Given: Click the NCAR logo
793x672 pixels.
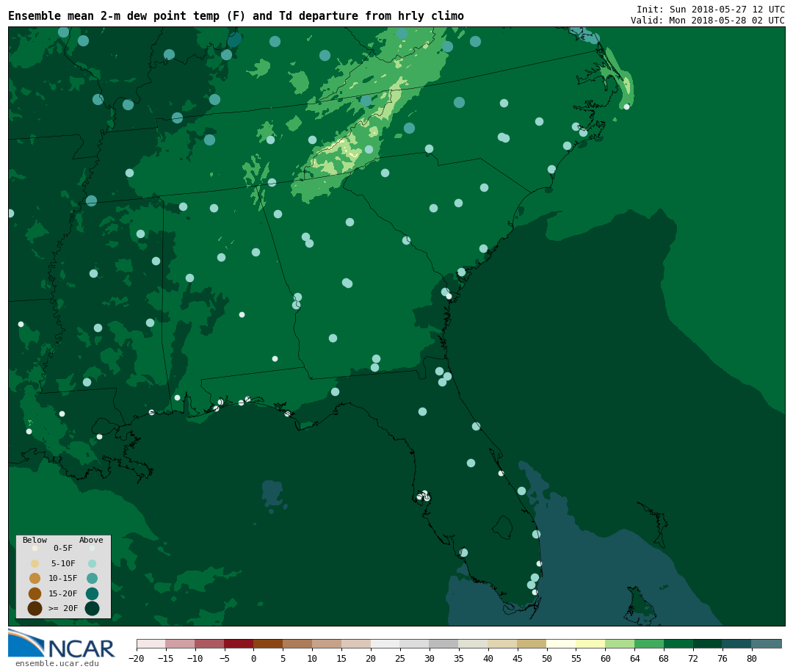Looking at the screenshot, I should point(61,643).
